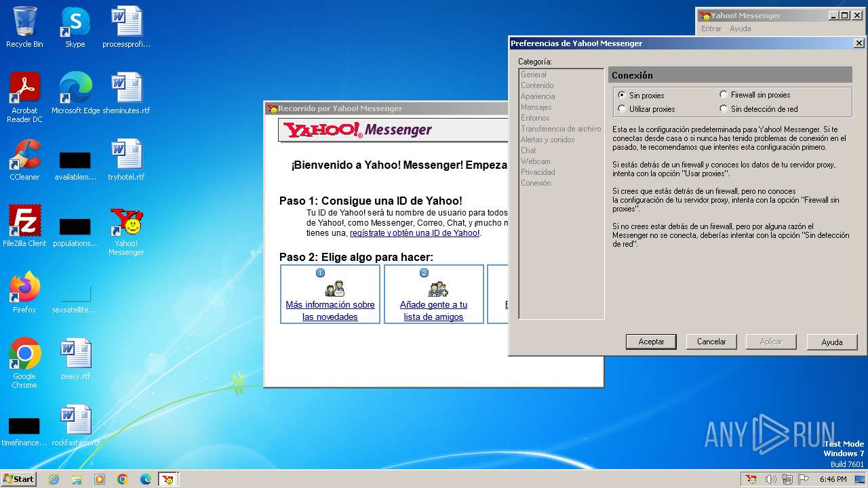
Task: Open the Recycle Bin desktop icon
Action: pos(24,27)
